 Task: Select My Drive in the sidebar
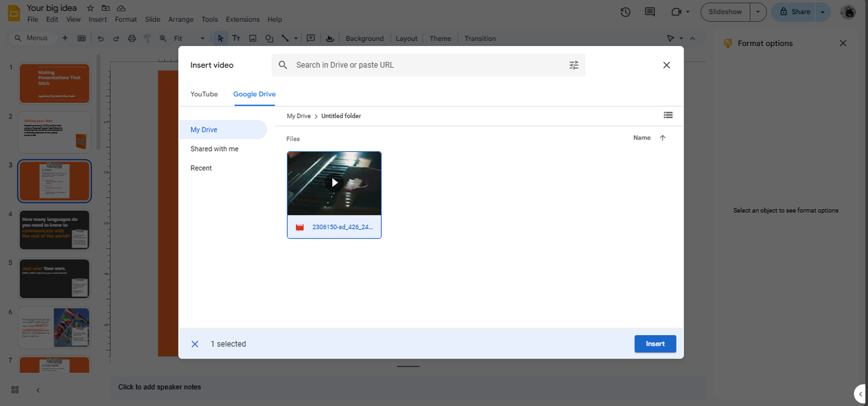[223, 129]
